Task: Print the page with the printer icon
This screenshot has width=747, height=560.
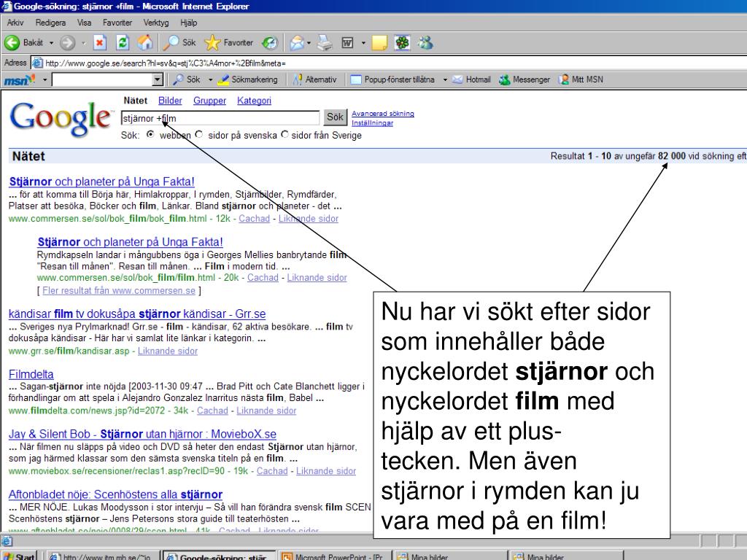Action: (325, 43)
